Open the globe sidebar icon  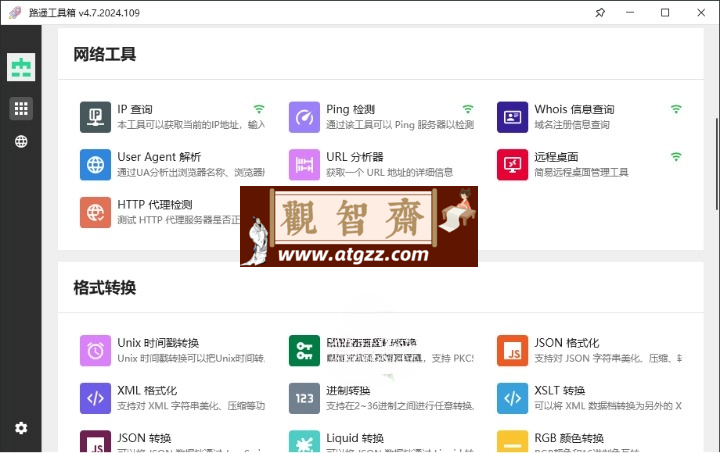[x=21, y=141]
